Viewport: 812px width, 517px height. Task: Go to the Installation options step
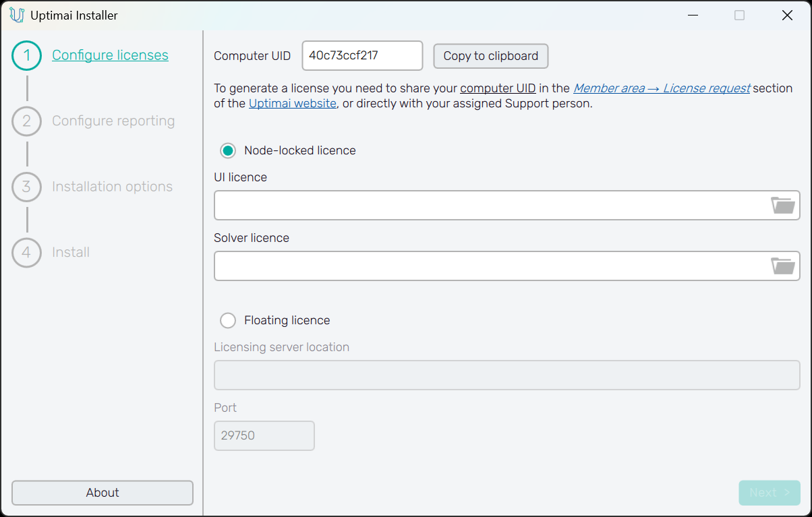[112, 187]
